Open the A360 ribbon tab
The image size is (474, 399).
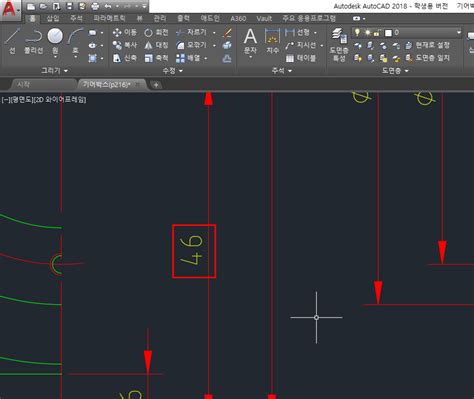tap(238, 19)
